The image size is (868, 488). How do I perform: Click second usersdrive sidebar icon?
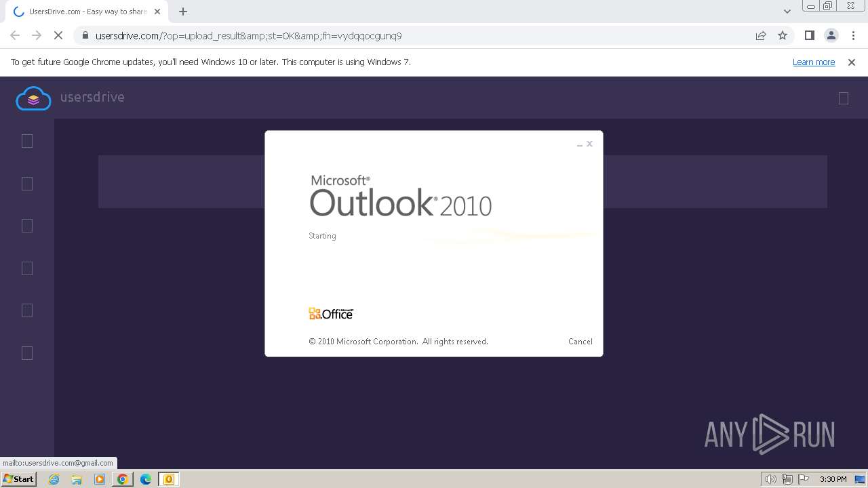click(x=27, y=184)
